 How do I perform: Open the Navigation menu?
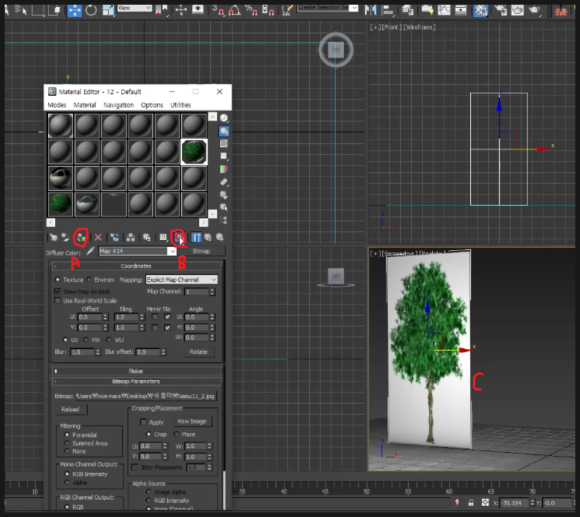[x=118, y=105]
